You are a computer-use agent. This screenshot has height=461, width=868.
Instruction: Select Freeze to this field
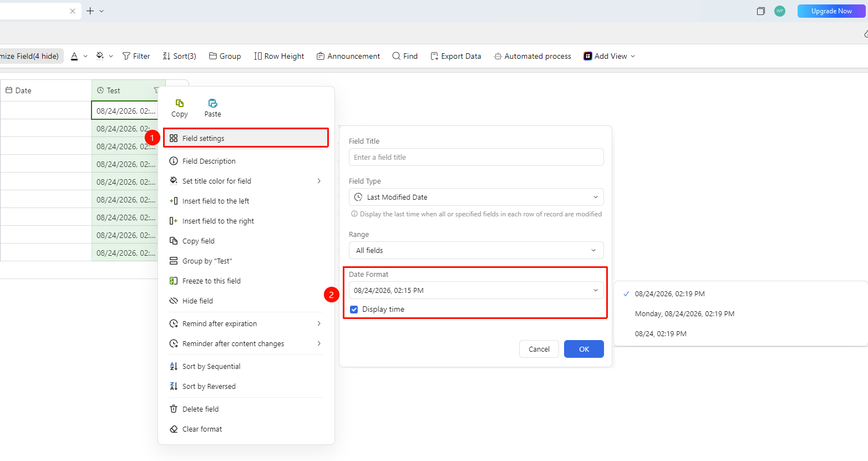click(246, 281)
